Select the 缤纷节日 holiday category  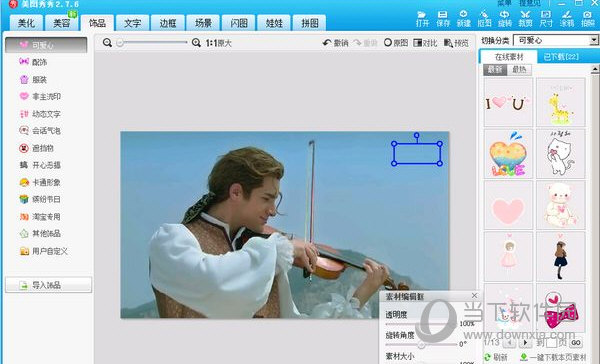[x=40, y=199]
